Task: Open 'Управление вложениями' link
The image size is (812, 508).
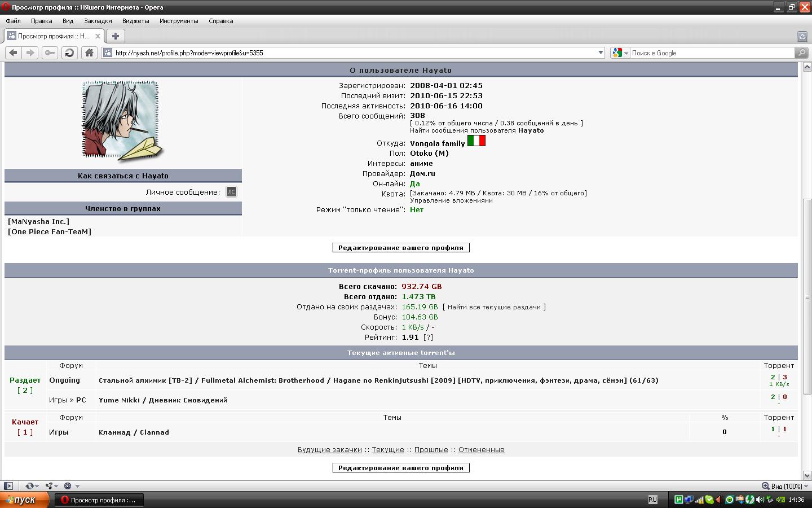Action: (x=451, y=200)
